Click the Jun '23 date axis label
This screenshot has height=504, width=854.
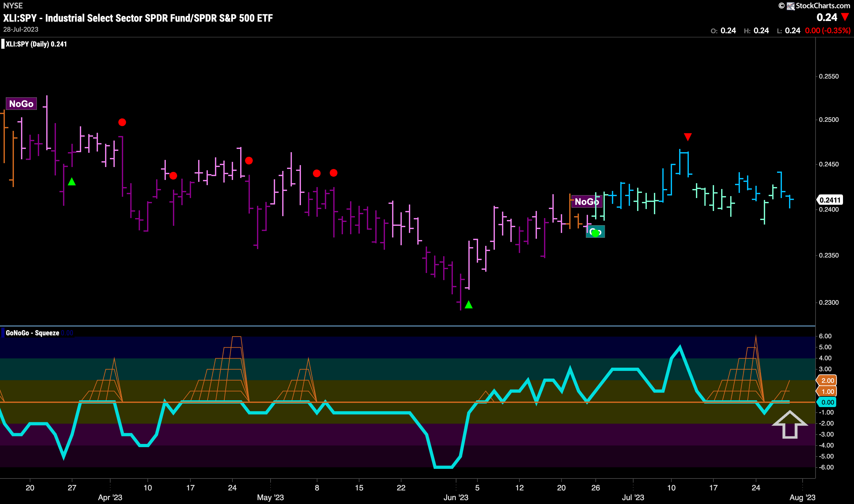(456, 498)
